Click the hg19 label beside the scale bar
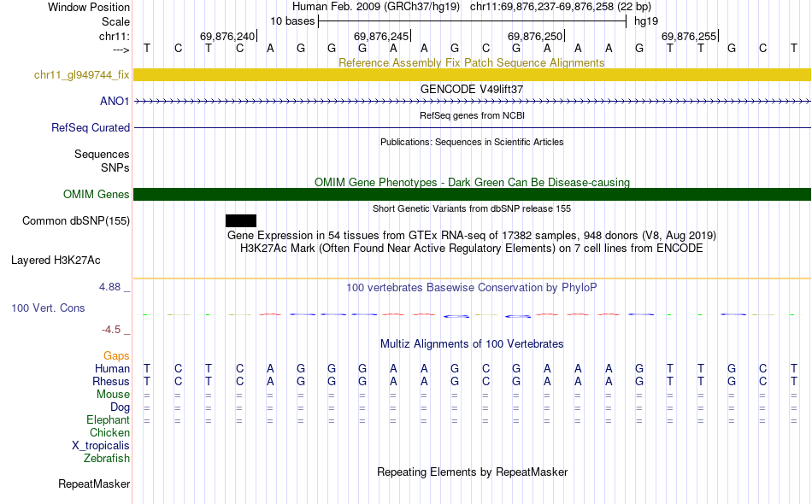The image size is (812, 504). 646,21
